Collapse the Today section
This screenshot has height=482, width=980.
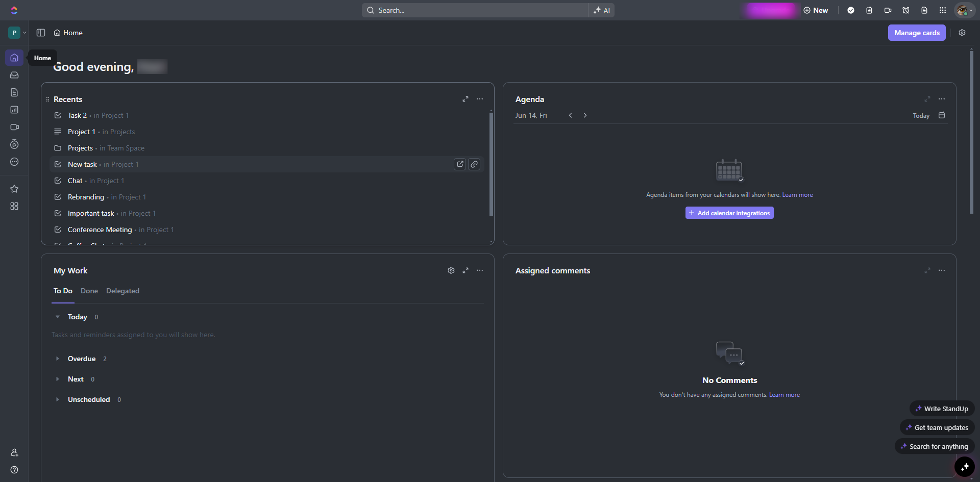pyautogui.click(x=58, y=317)
